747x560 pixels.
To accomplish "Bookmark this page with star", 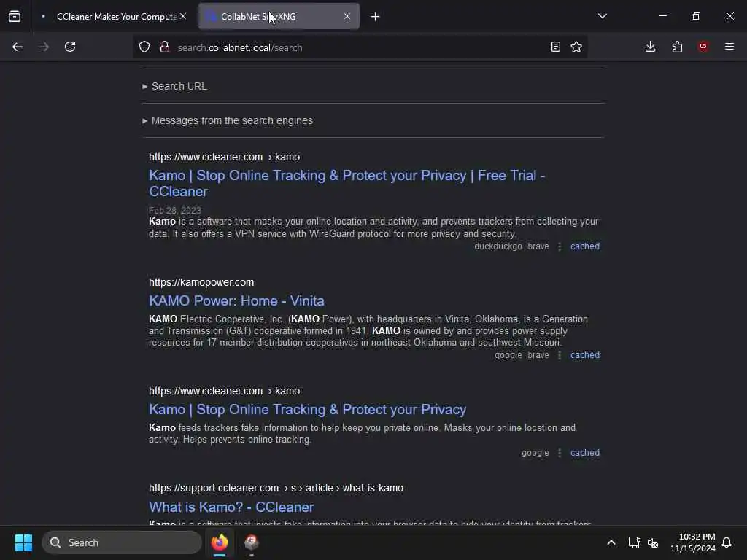I will (576, 47).
